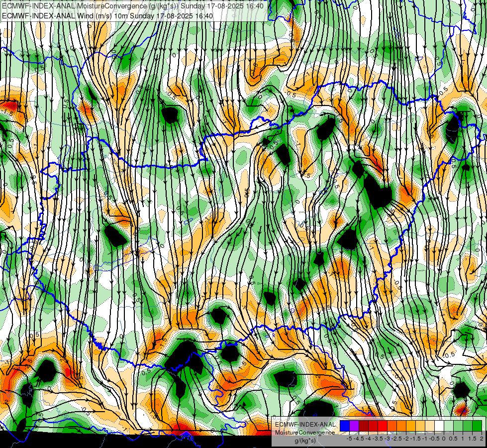Click the legend label 'ECMWF-INDEX-ANAL'
487x448 pixels.
[305, 425]
